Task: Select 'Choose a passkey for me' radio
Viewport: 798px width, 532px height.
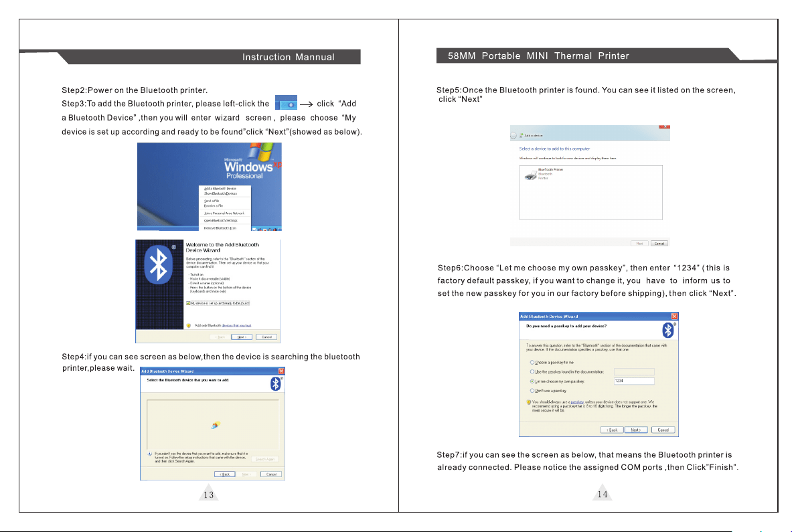Action: tap(532, 363)
